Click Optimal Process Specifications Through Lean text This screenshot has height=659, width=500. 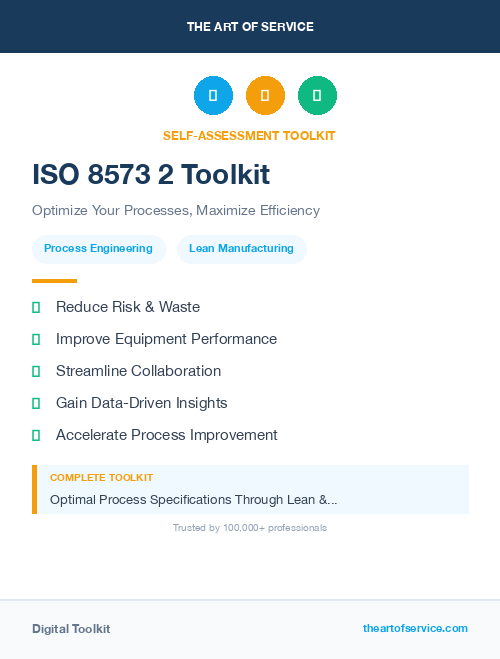193,500
